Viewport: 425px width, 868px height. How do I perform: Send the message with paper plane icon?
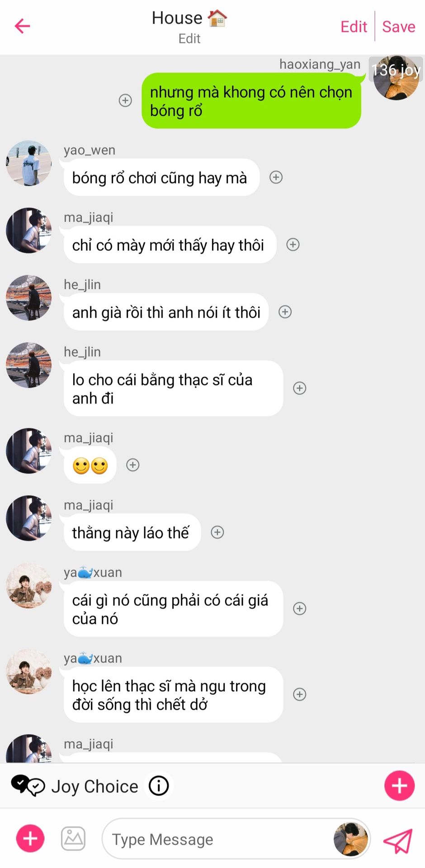point(398,840)
